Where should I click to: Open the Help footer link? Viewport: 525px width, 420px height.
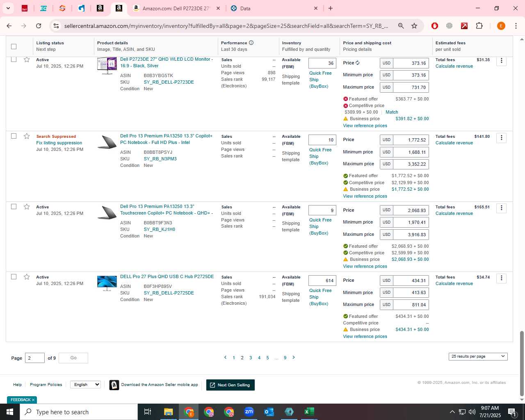[17, 385]
